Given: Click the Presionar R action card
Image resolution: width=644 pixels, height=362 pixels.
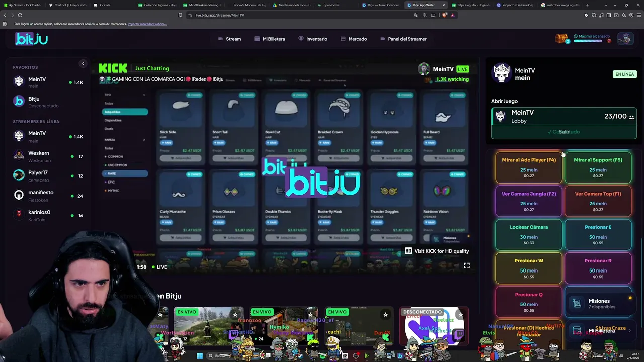Looking at the screenshot, I should (598, 268).
